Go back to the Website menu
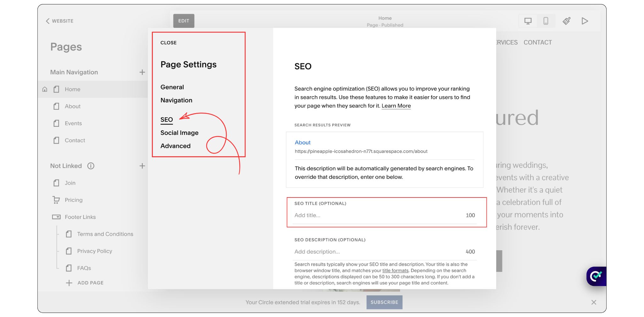The height and width of the screenshot is (317, 644). 60,21
